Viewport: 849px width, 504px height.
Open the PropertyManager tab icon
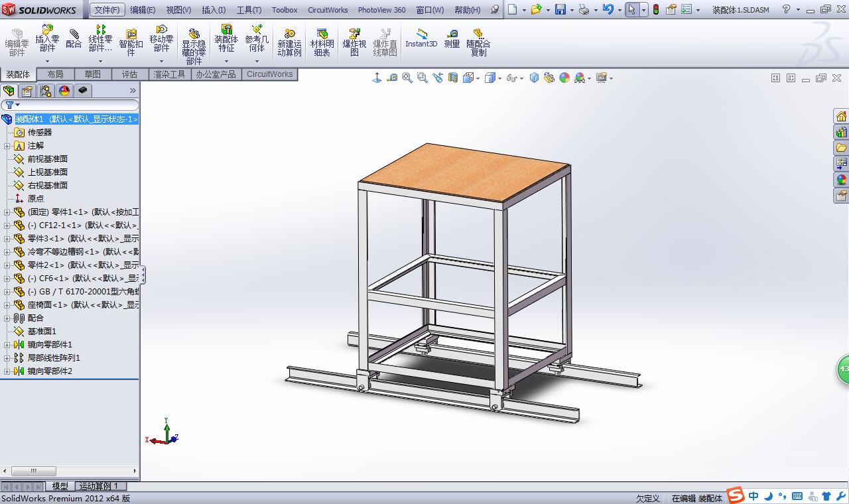pyautogui.click(x=27, y=91)
